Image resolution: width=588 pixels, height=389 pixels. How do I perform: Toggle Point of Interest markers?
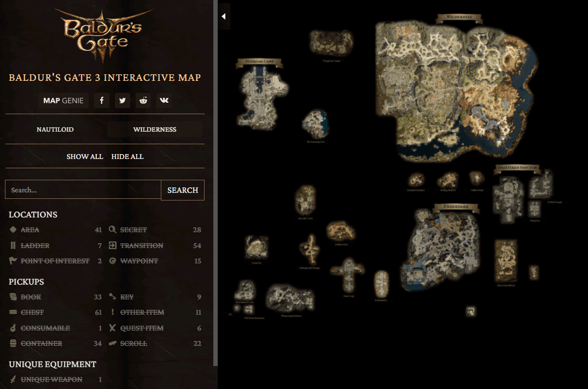(55, 261)
